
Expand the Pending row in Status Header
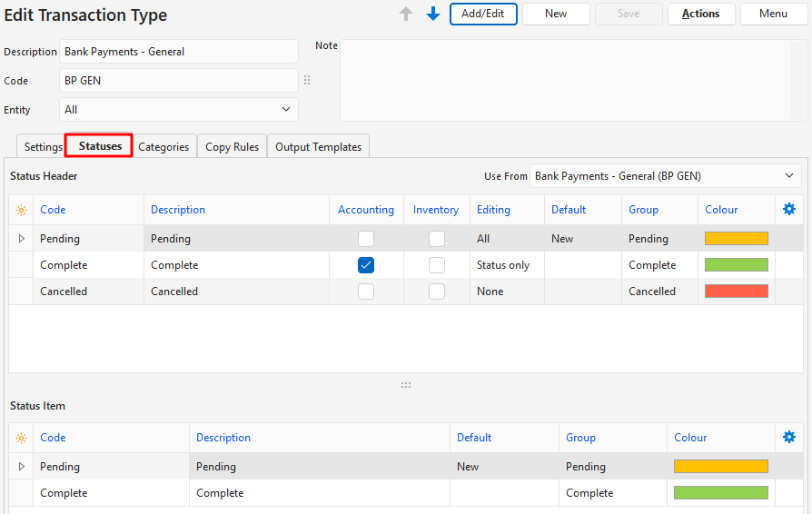[22, 239]
